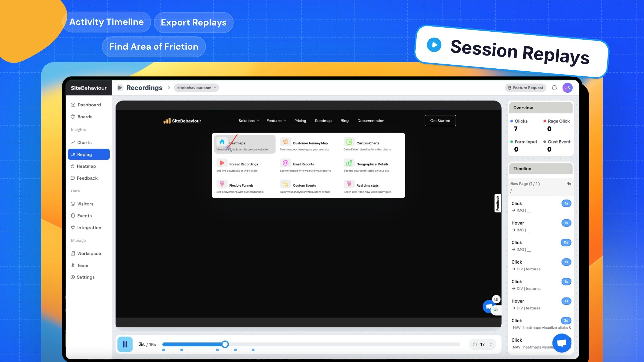Click the Custom Charts icon
This screenshot has height=362, width=644.
[349, 142]
